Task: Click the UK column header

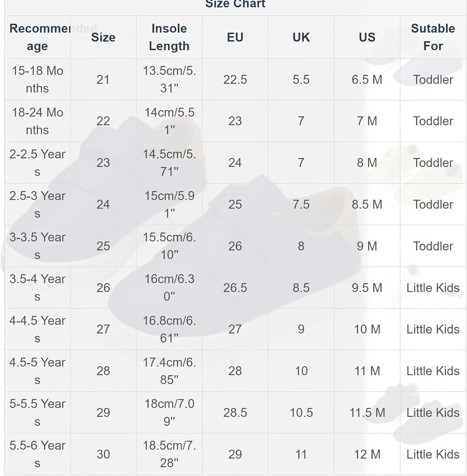Action: coord(301,37)
